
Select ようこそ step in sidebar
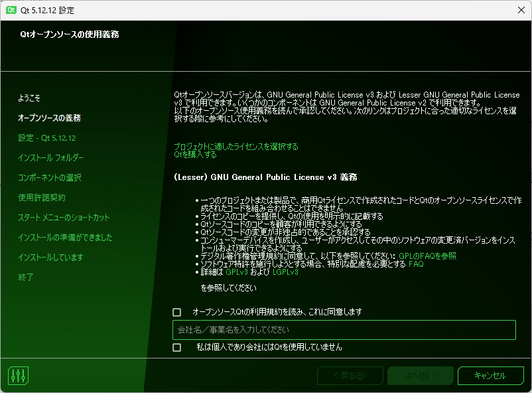coord(29,98)
